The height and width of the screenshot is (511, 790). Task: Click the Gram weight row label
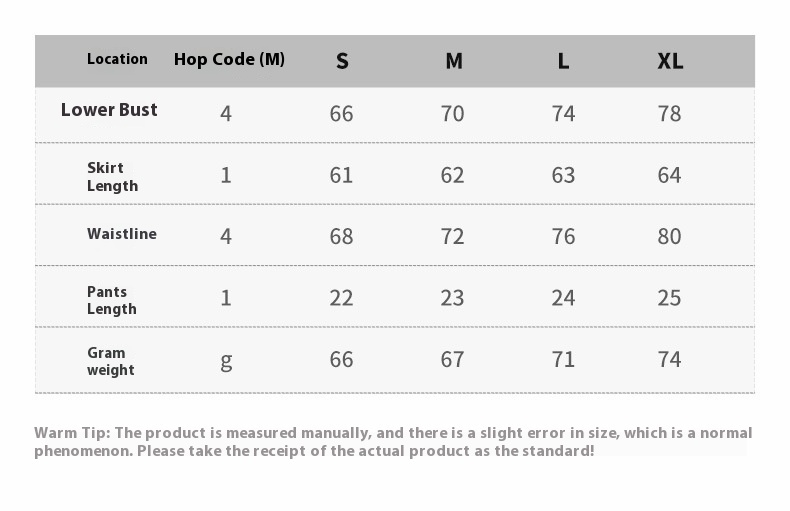click(x=110, y=361)
